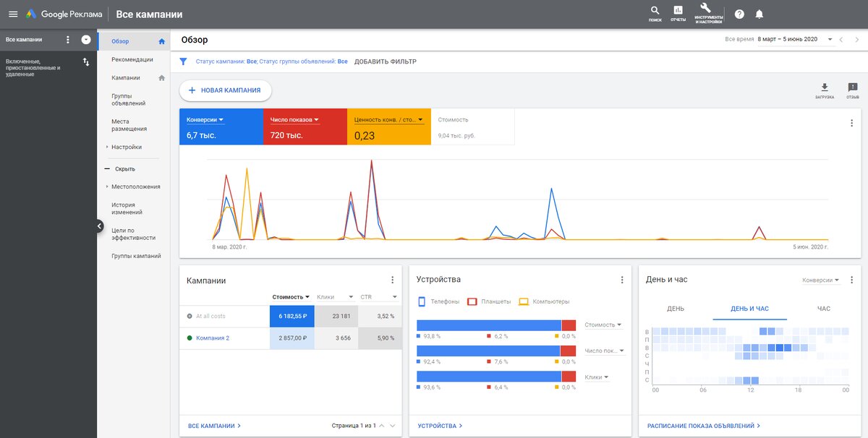
Task: Switch to ДЕНЬ И ЧАС tab
Action: 749,309
